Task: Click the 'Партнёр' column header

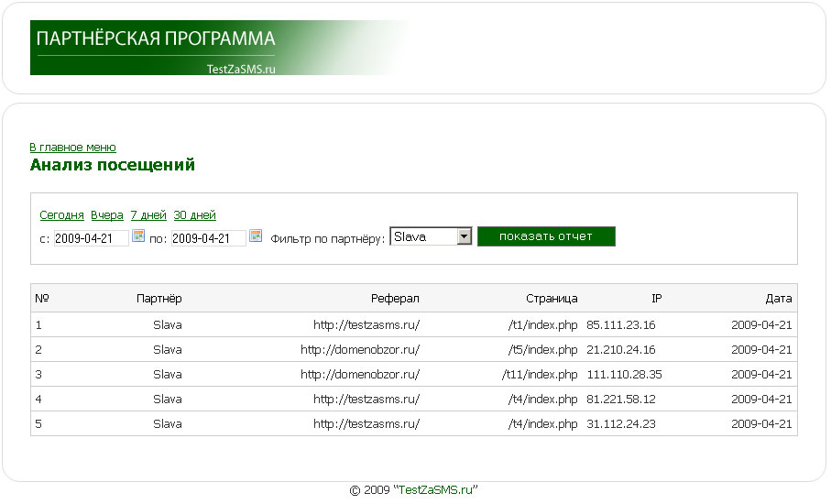Action: click(159, 299)
